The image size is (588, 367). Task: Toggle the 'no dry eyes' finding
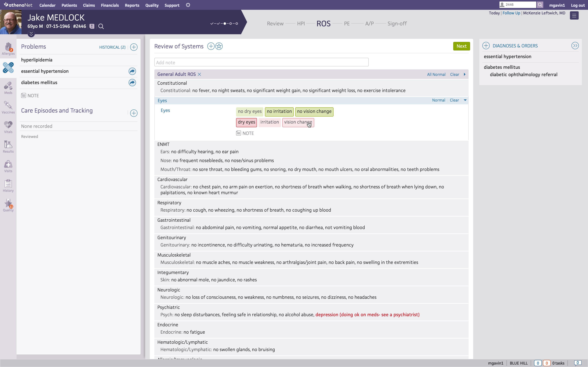249,111
